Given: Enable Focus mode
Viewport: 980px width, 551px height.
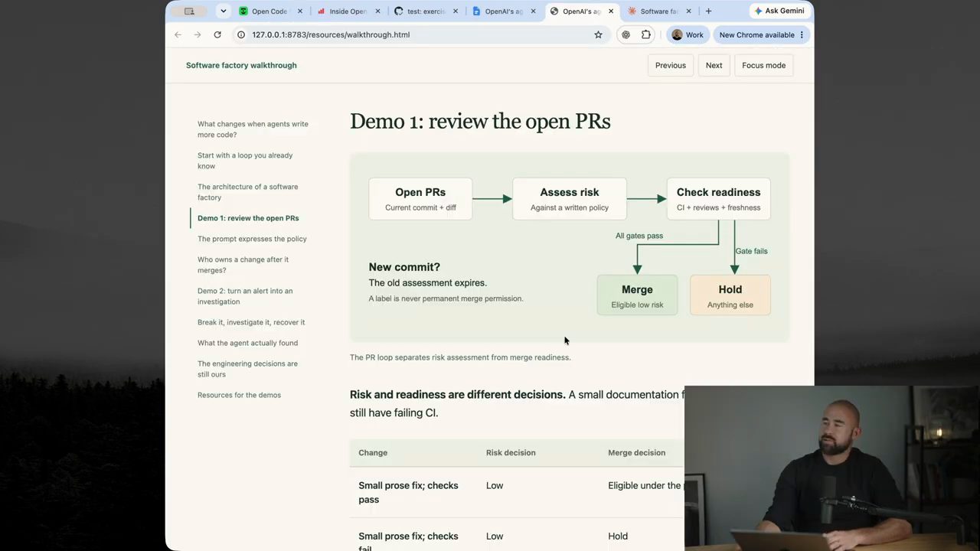Looking at the screenshot, I should tap(764, 65).
